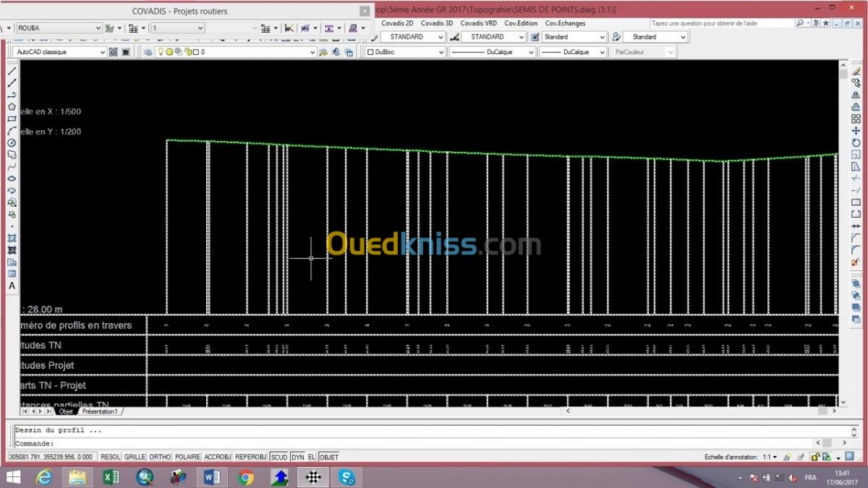The image size is (868, 488).
Task: Open the Cov.Edition menu
Action: tap(522, 24)
